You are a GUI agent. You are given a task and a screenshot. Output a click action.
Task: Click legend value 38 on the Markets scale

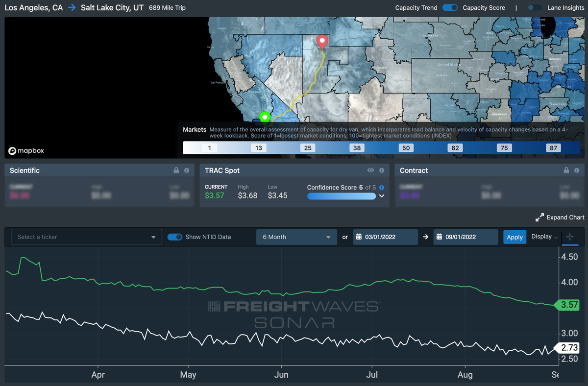click(x=357, y=148)
